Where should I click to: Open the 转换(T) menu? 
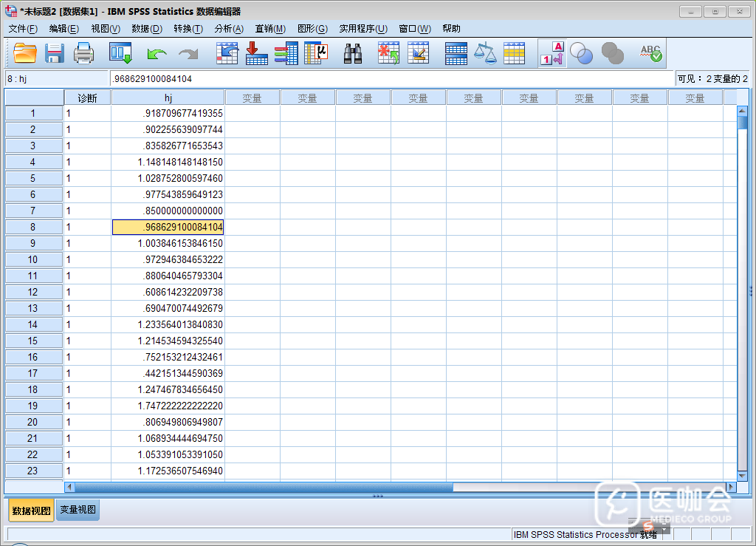(188, 29)
